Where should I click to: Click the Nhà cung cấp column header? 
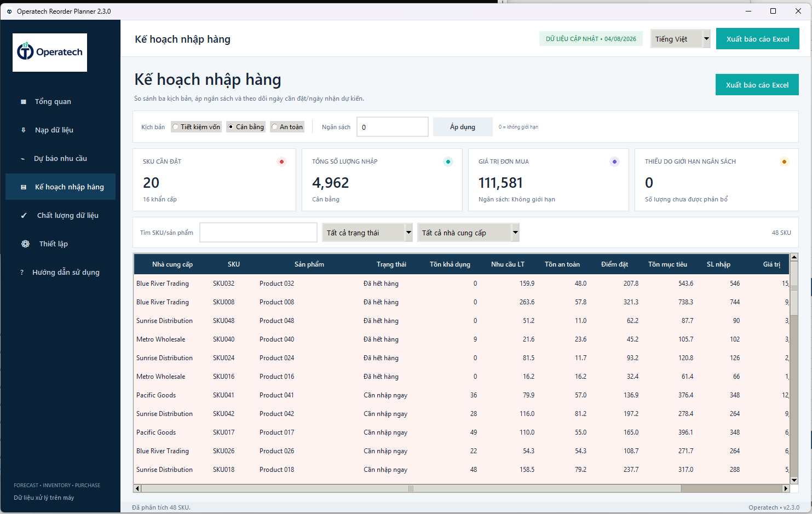pos(172,264)
